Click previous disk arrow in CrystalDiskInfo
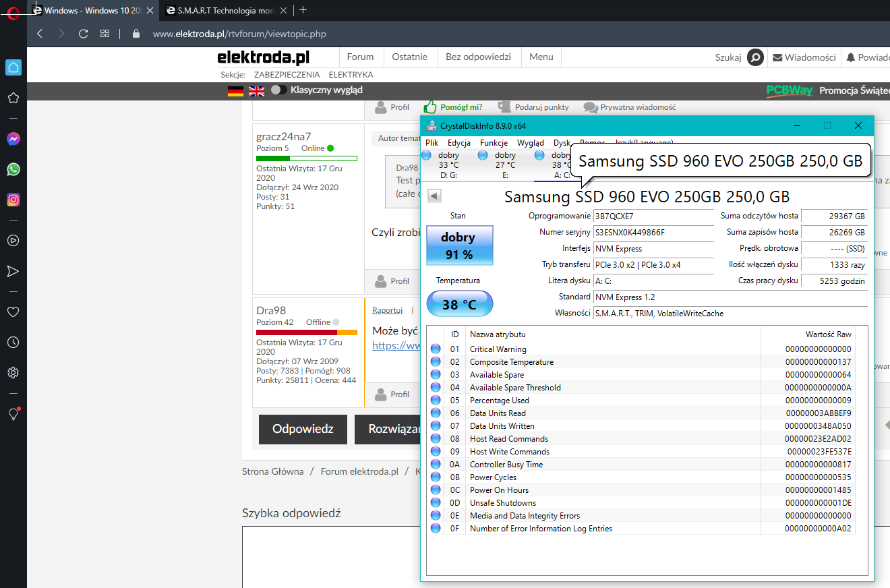890x588 pixels. click(x=434, y=196)
